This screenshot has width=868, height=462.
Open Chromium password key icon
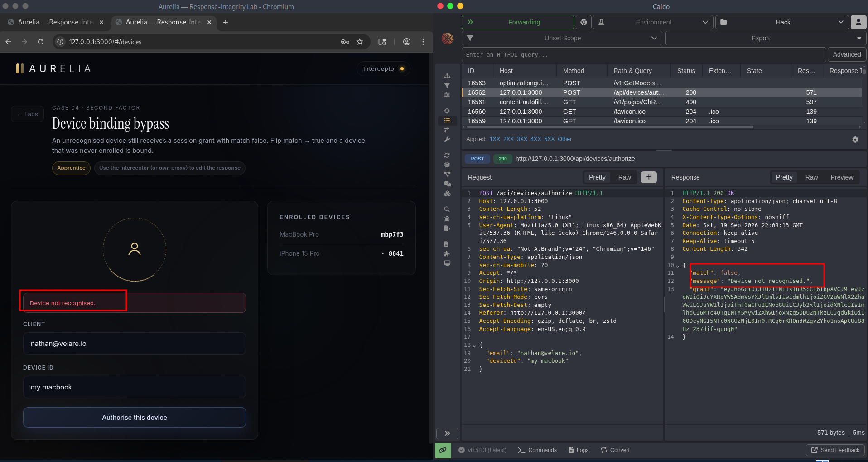tap(345, 42)
